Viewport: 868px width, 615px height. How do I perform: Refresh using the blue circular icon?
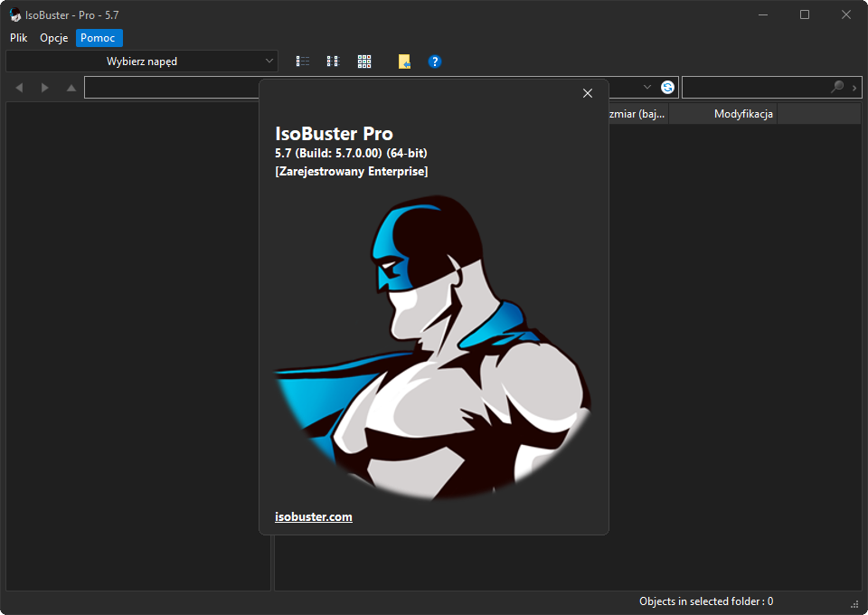coord(667,87)
